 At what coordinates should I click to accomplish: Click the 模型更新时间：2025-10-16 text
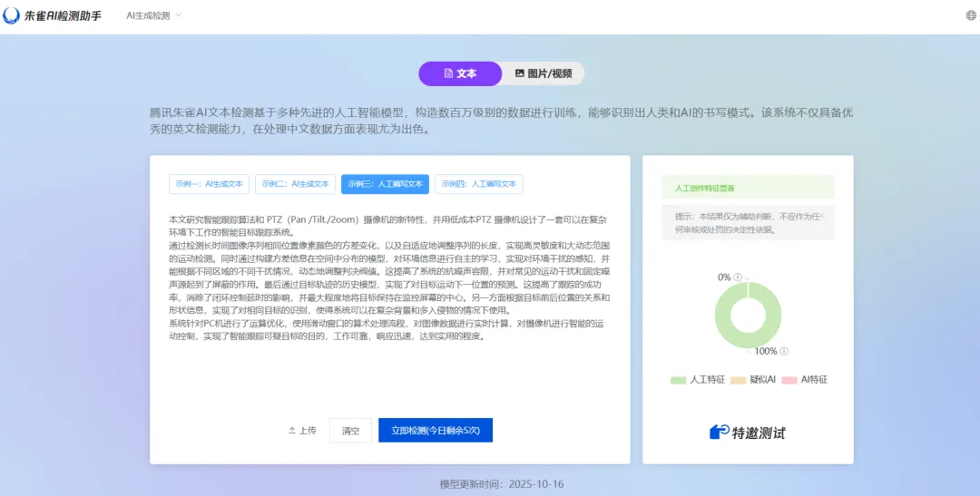click(x=502, y=484)
